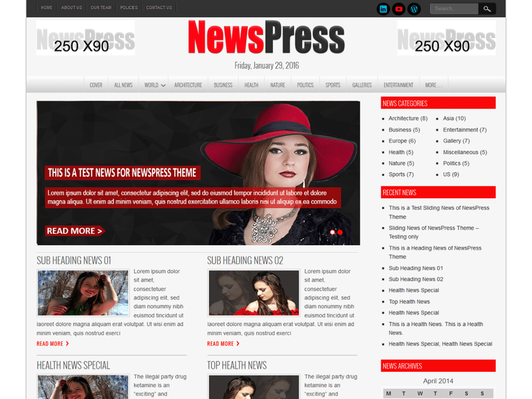Open the YouTube social icon
Viewport: 532px width, 399px height.
[398, 8]
